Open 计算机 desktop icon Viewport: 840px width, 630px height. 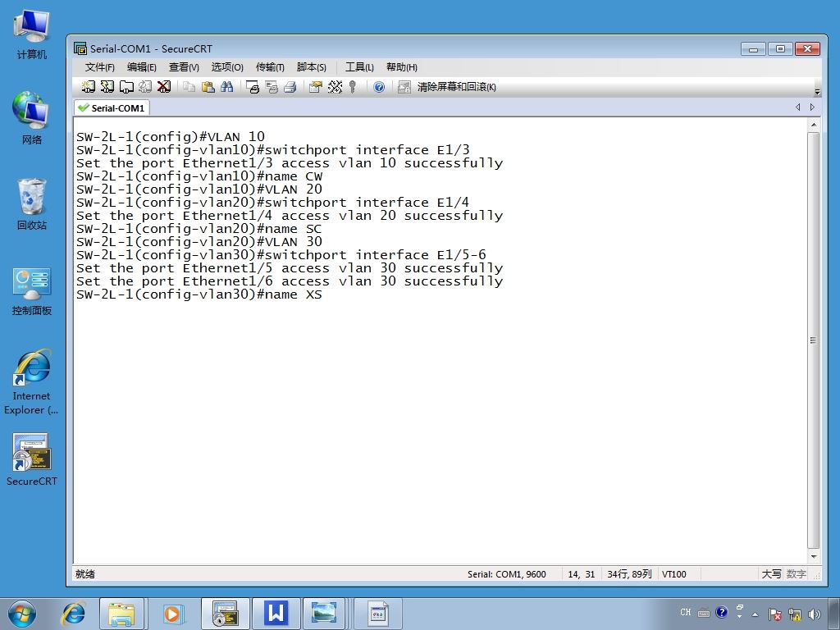(x=32, y=33)
